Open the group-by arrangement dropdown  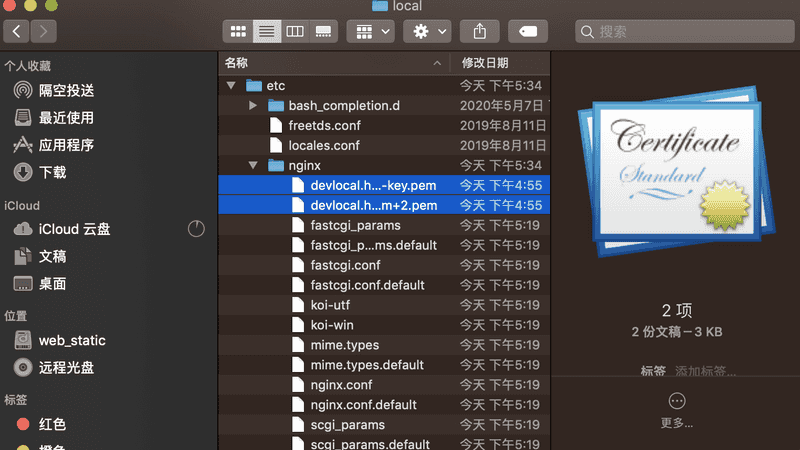point(370,32)
